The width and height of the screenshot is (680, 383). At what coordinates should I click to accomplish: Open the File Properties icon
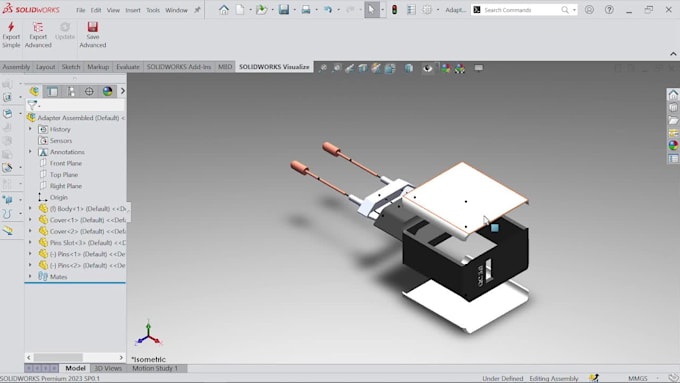coord(411,10)
